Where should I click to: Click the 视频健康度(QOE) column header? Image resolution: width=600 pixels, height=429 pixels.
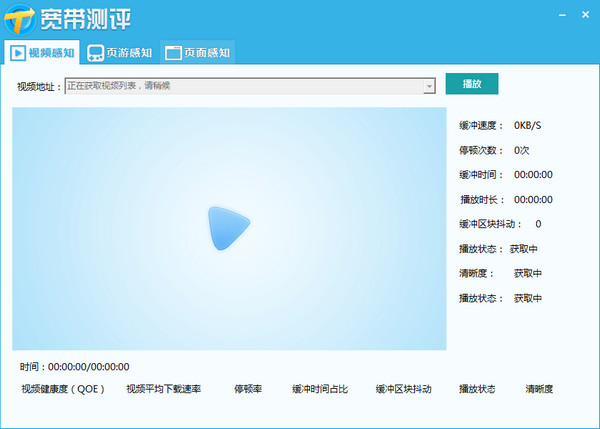pyautogui.click(x=60, y=389)
